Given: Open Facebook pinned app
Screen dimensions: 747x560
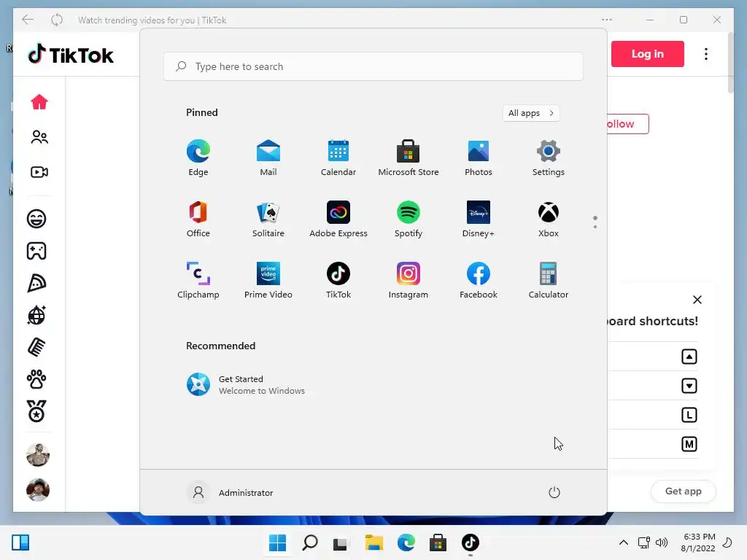Looking at the screenshot, I should coord(479,281).
